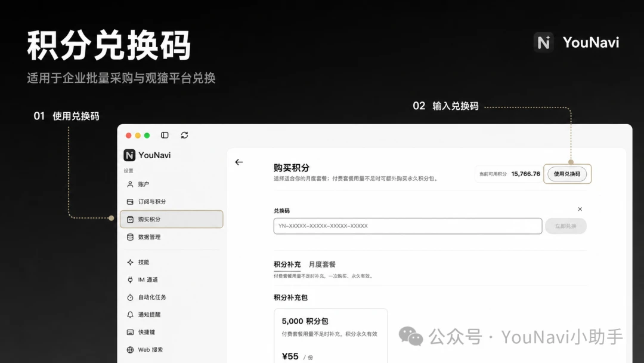The width and height of the screenshot is (644, 363).
Task: Click the ¥55 price text
Action: 290,356
